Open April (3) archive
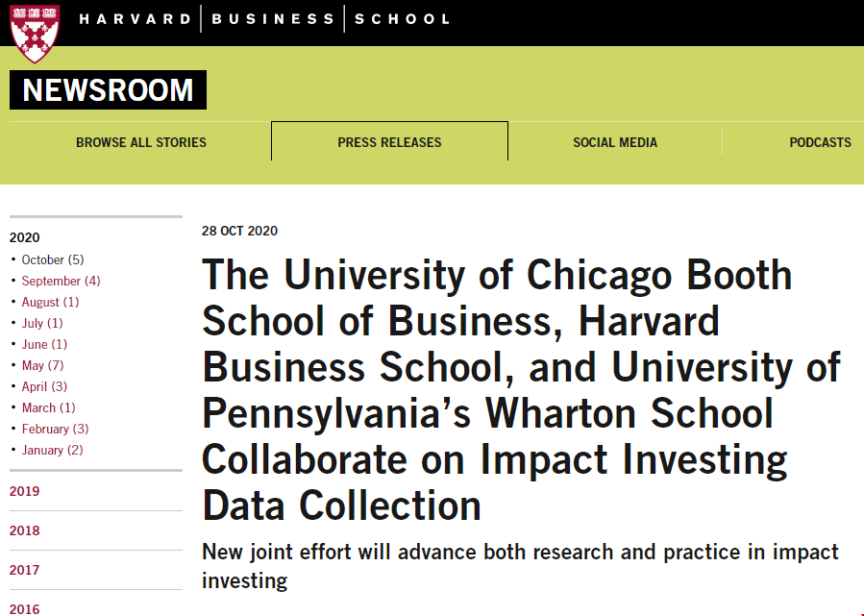The width and height of the screenshot is (864, 616). 44,386
